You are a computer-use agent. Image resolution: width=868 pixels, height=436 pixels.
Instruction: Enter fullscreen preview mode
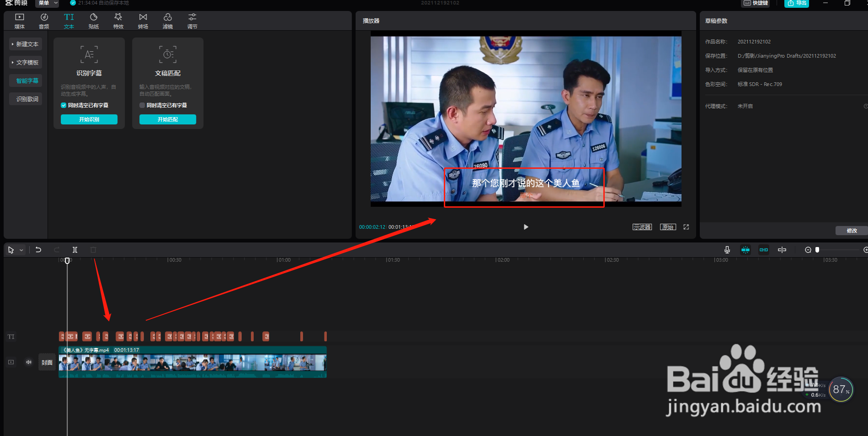click(x=686, y=227)
